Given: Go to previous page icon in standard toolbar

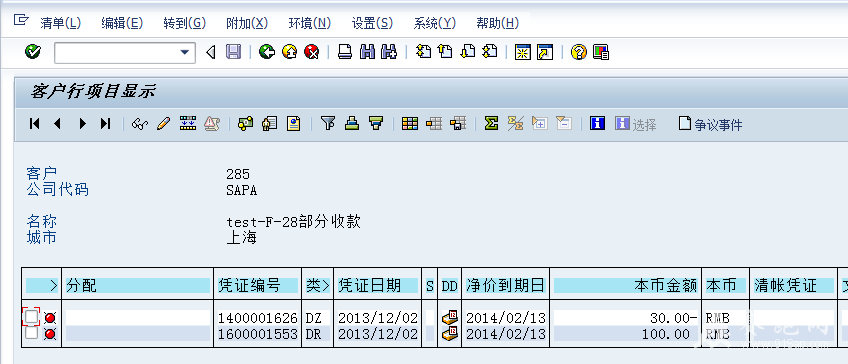Looking at the screenshot, I should pos(445,52).
